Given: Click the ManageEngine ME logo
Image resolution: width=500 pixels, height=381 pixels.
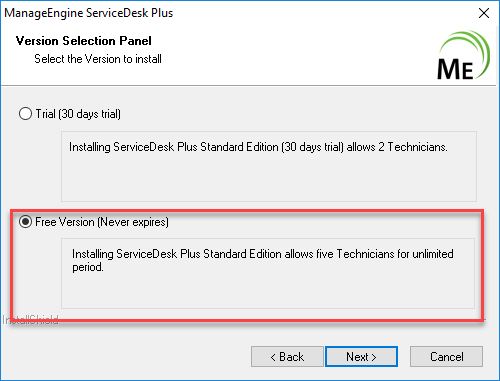Looking at the screenshot, I should (463, 55).
